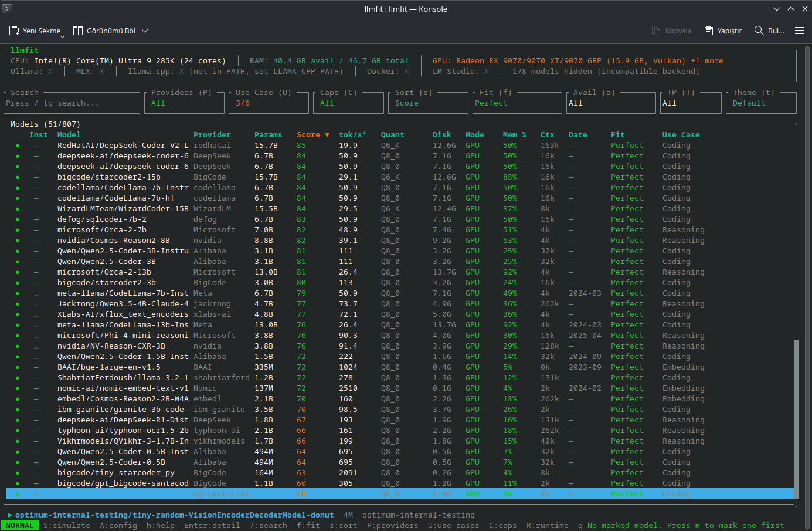812x531 pixels.
Task: Click the Quant column header
Action: click(393, 135)
